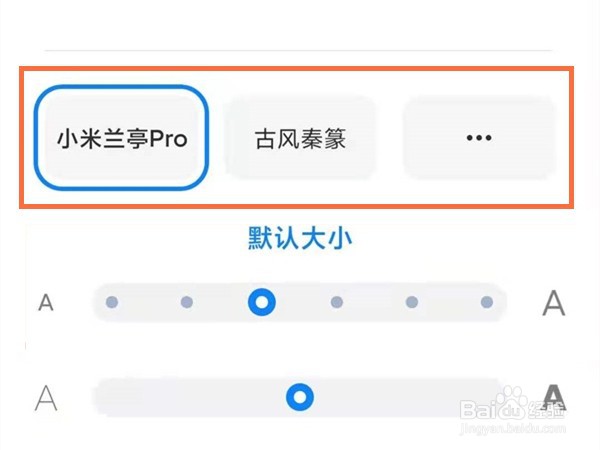Set font size to the largest dot
Image resolution: width=600 pixels, height=450 pixels.
pos(487,302)
